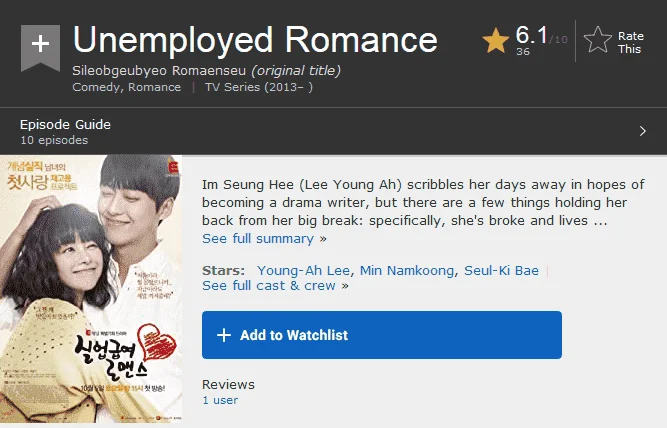Click the Add to Watchlist button
Image resolution: width=667 pixels, height=428 pixels.
[x=382, y=335]
